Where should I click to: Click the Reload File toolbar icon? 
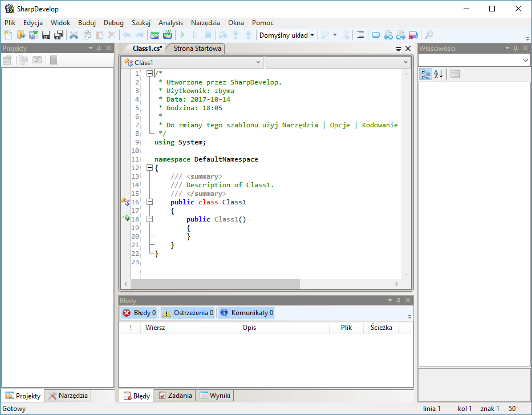click(x=34, y=35)
